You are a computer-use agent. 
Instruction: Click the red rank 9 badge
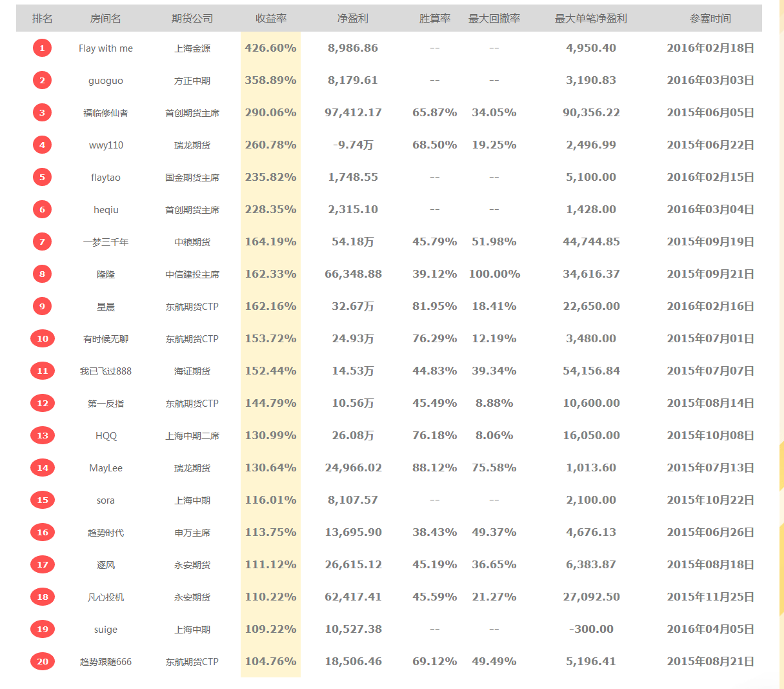[43, 306]
